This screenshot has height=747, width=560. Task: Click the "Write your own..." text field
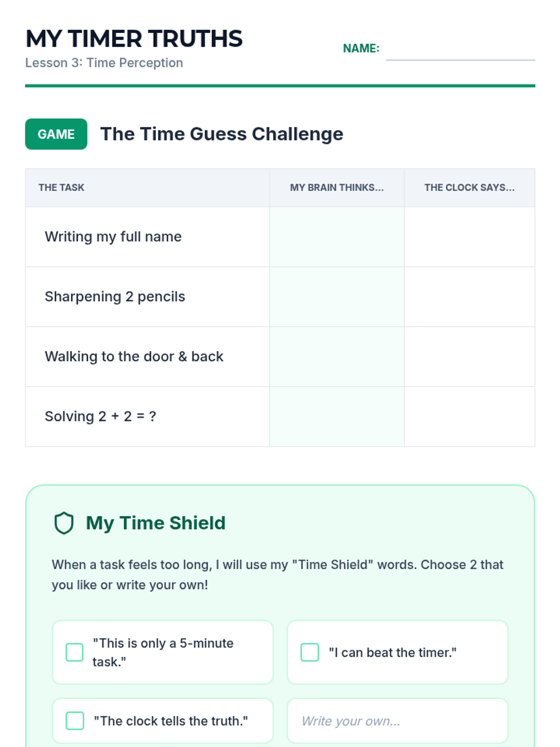pyautogui.click(x=397, y=721)
